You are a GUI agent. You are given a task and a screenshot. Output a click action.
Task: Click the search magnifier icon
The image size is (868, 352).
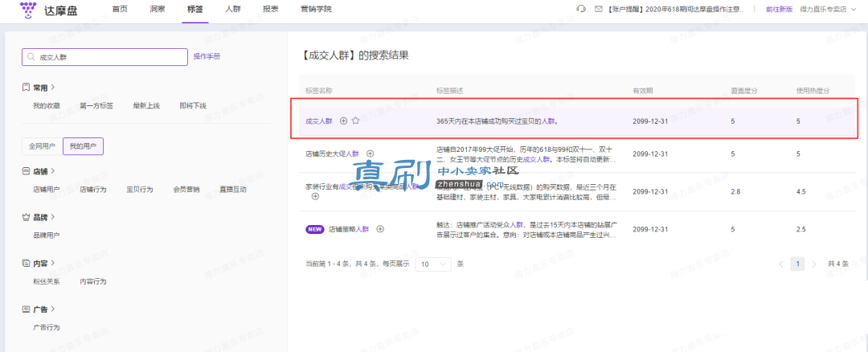coord(31,57)
